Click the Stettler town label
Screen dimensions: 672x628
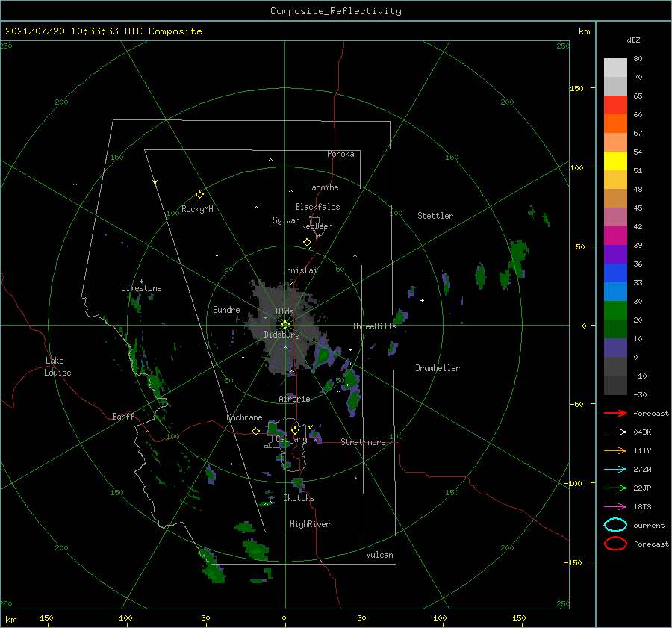[x=435, y=216]
